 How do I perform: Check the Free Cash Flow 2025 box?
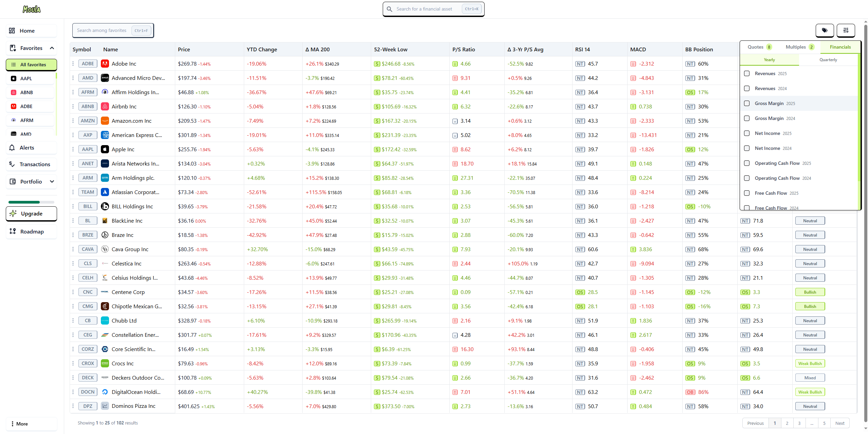(747, 193)
